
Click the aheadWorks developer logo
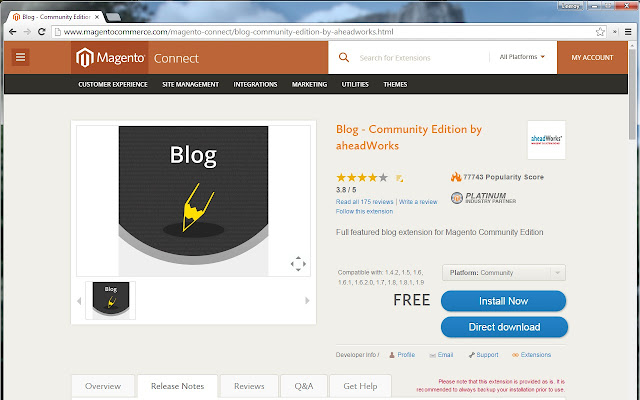[546, 140]
